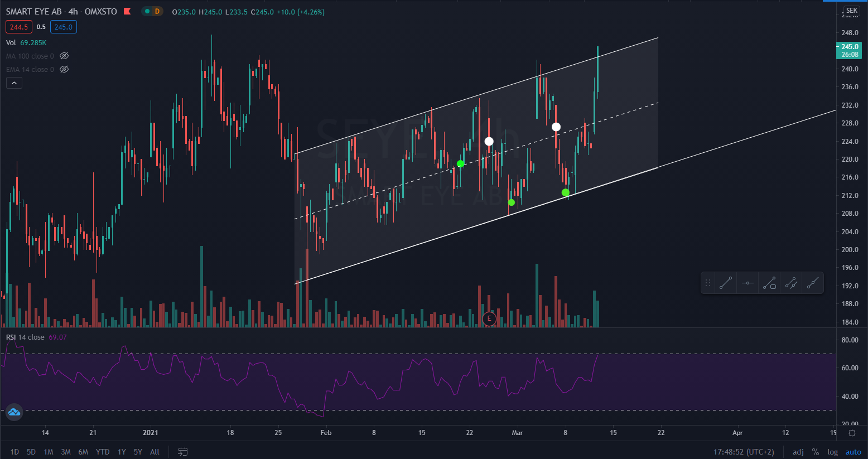868x459 pixels.
Task: Click the SMART EYE AB symbol title
Action: pos(34,12)
